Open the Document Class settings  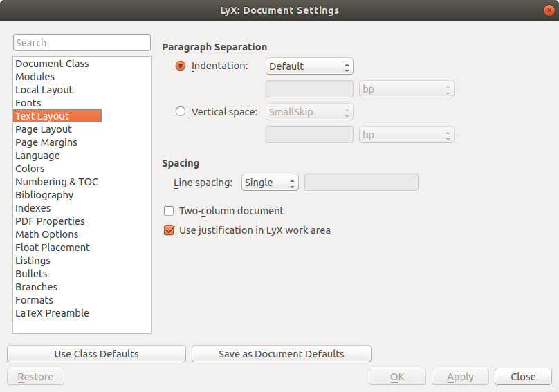(x=52, y=64)
